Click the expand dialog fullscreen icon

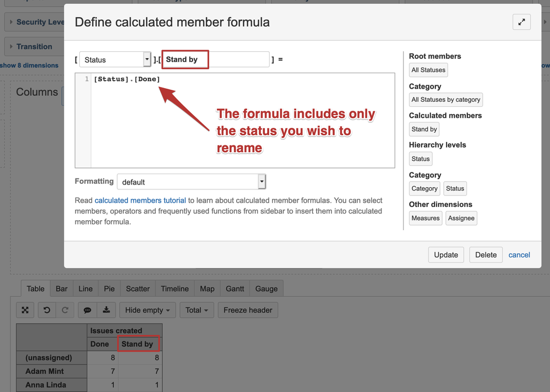point(521,22)
